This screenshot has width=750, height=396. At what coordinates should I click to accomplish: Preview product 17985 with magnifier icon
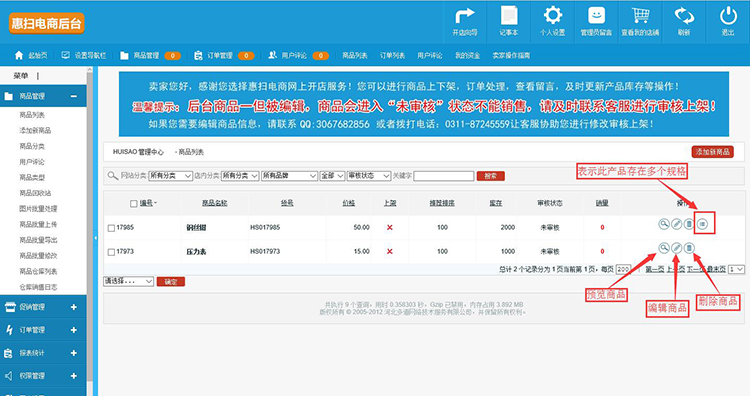[663, 224]
